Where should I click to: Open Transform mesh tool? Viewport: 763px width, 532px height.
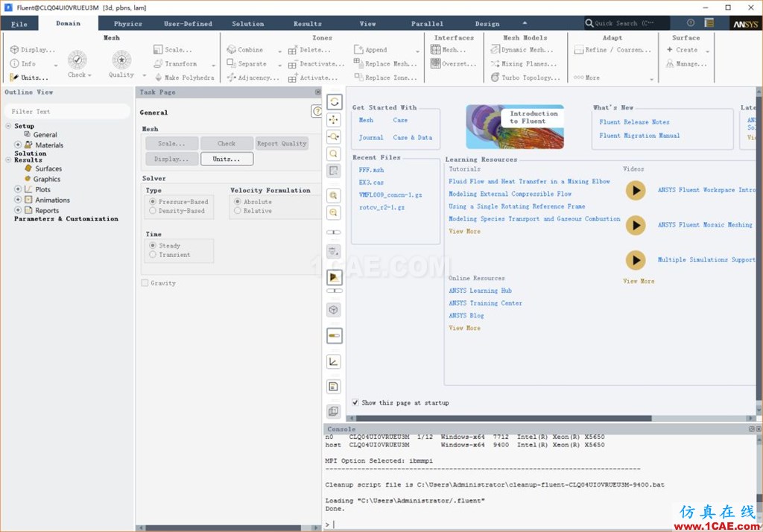[x=175, y=64]
